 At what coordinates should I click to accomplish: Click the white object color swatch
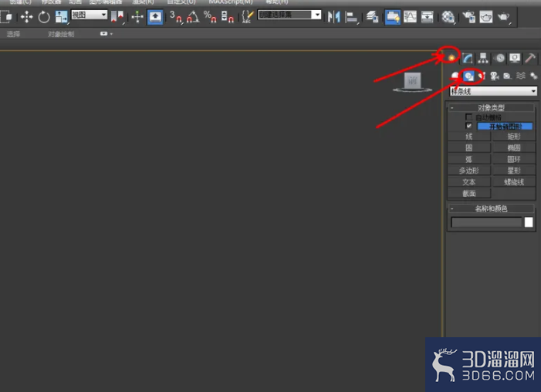pyautogui.click(x=529, y=222)
